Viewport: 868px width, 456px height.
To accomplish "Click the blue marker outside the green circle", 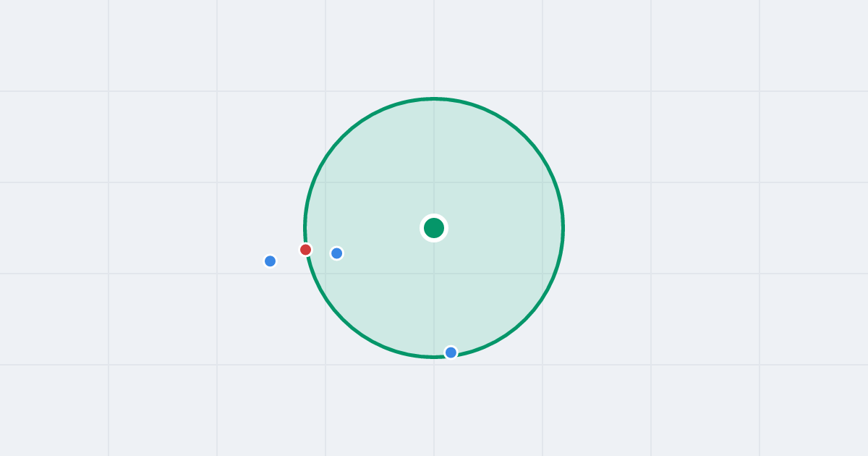I will (x=271, y=261).
